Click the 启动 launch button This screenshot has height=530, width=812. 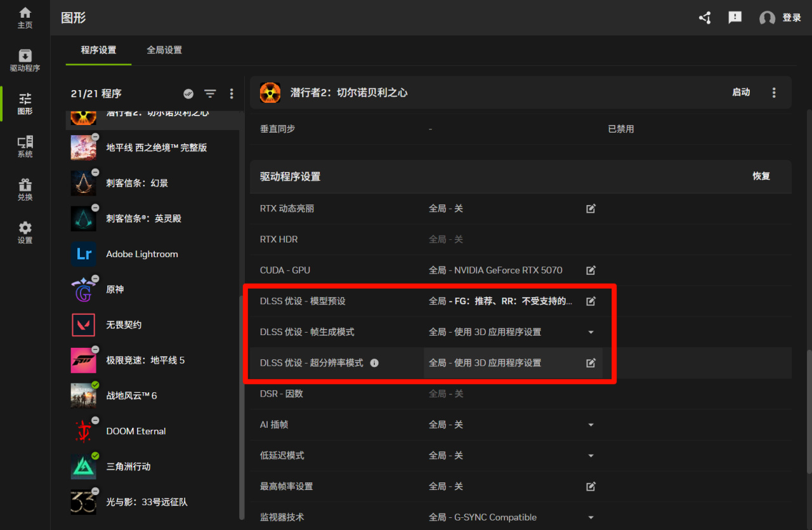click(741, 93)
